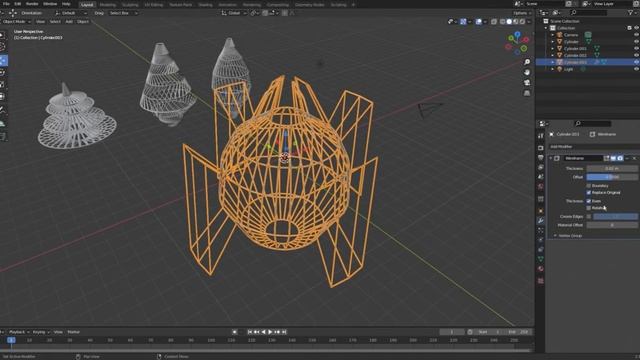The width and height of the screenshot is (640, 360).
Task: Uncheck the Even thickness checkbox
Action: [x=589, y=201]
